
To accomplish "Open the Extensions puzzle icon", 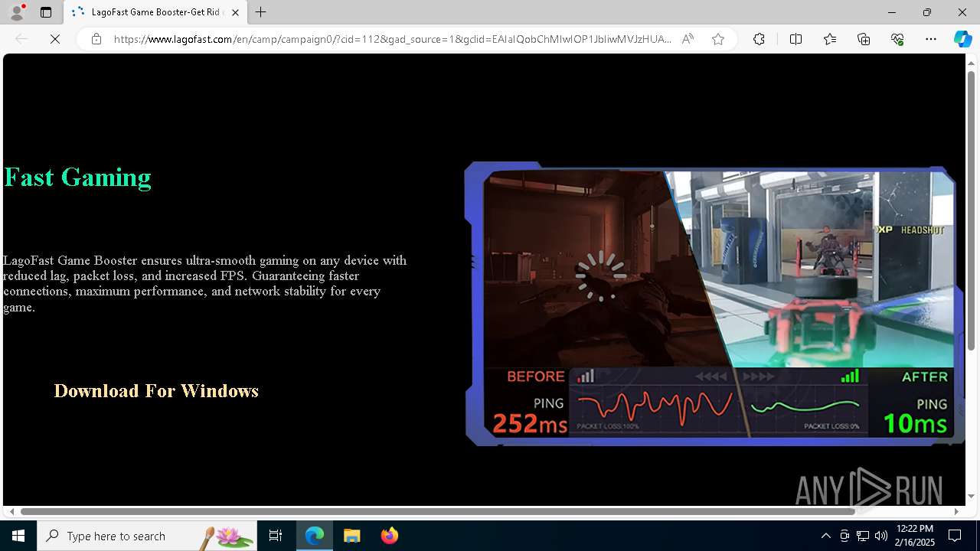I will [x=759, y=39].
